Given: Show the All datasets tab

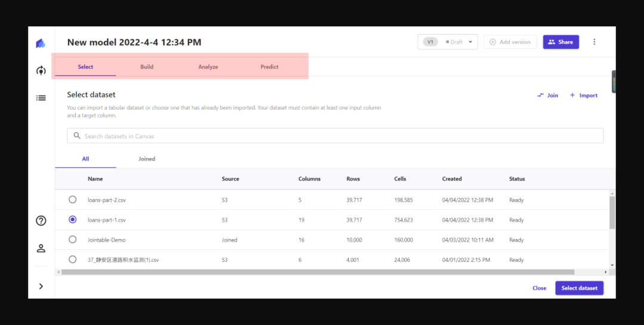Looking at the screenshot, I should pos(85,159).
